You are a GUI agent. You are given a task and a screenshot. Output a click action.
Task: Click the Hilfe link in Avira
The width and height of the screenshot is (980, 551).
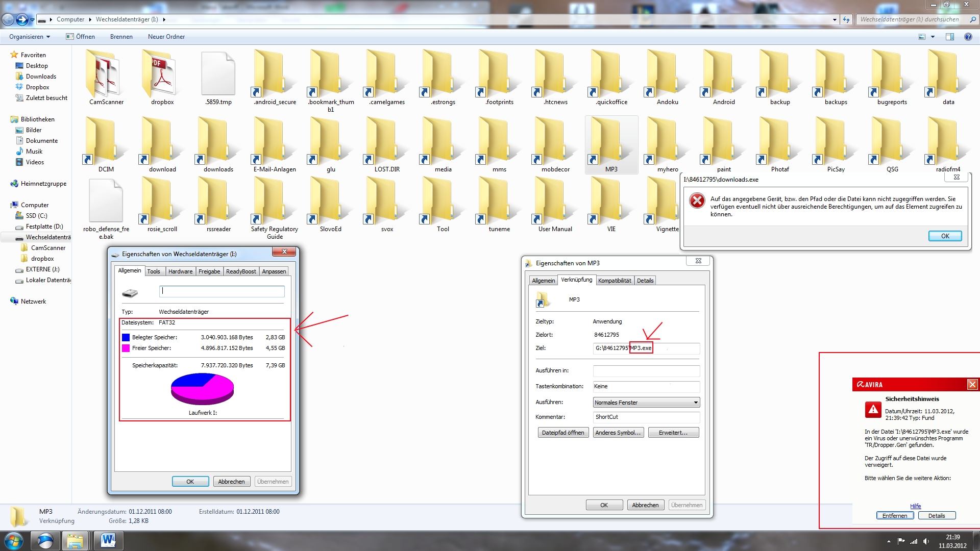[x=916, y=506]
